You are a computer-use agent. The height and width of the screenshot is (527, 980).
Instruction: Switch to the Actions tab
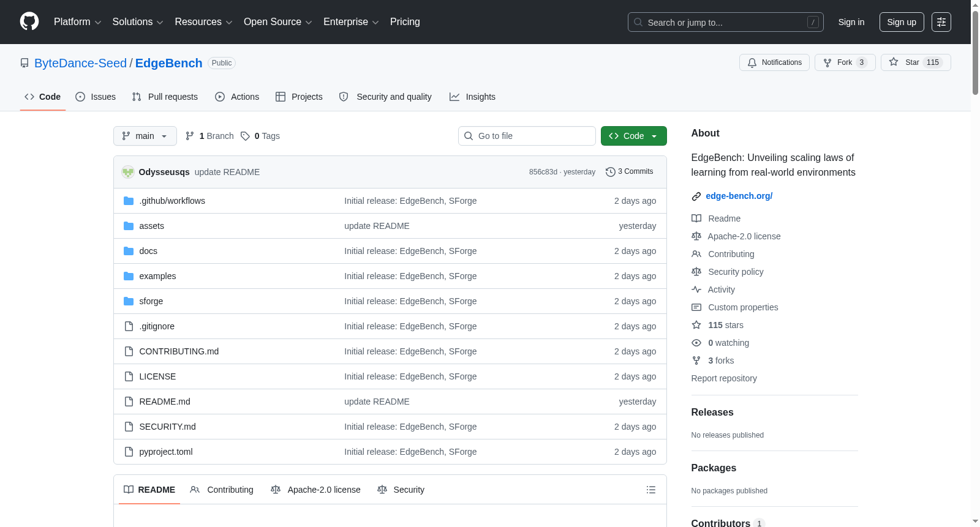pyautogui.click(x=237, y=97)
